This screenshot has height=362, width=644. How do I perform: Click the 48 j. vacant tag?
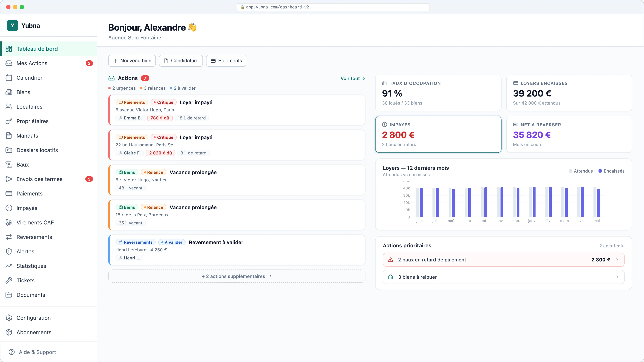pyautogui.click(x=130, y=188)
